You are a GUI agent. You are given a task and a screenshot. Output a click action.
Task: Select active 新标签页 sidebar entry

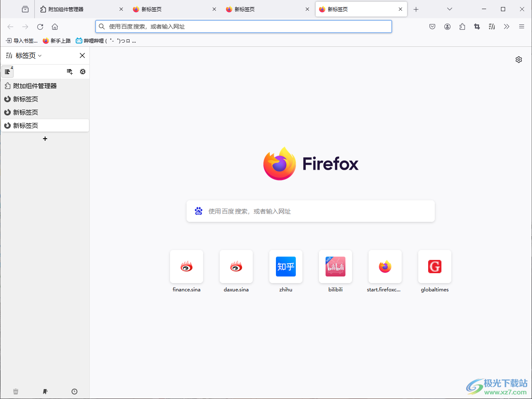(x=45, y=125)
